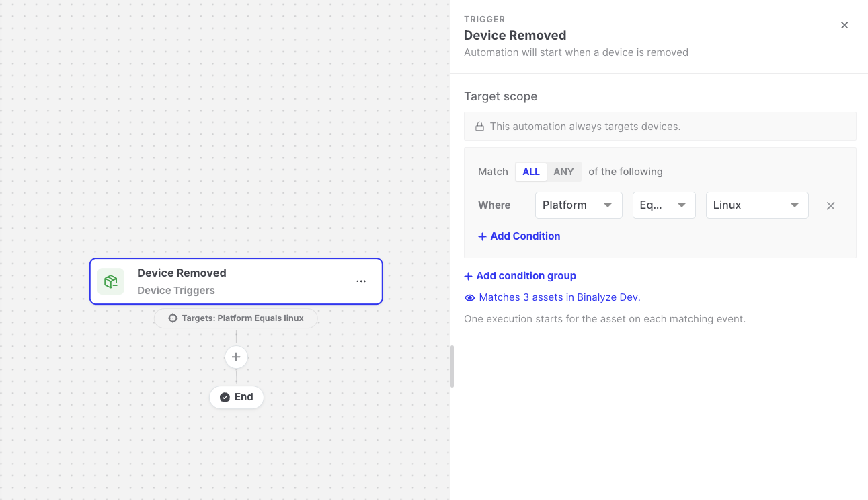Open the Linux value dropdown
The image size is (868, 500).
click(x=757, y=205)
